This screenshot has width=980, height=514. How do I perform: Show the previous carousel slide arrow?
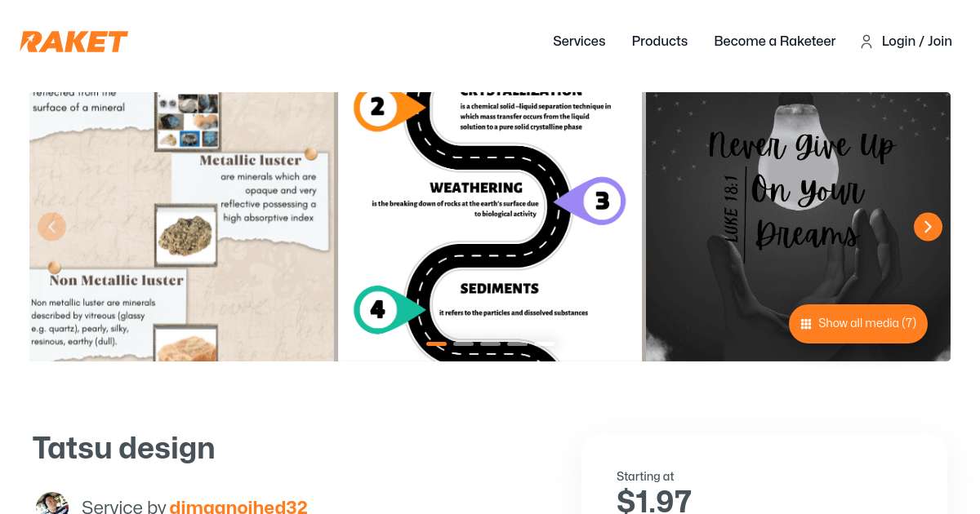[52, 227]
